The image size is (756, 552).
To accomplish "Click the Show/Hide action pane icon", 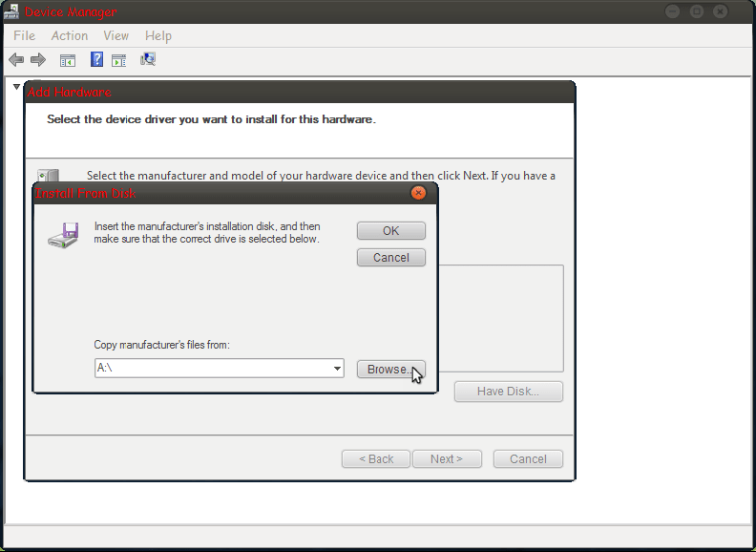I will pyautogui.click(x=118, y=60).
